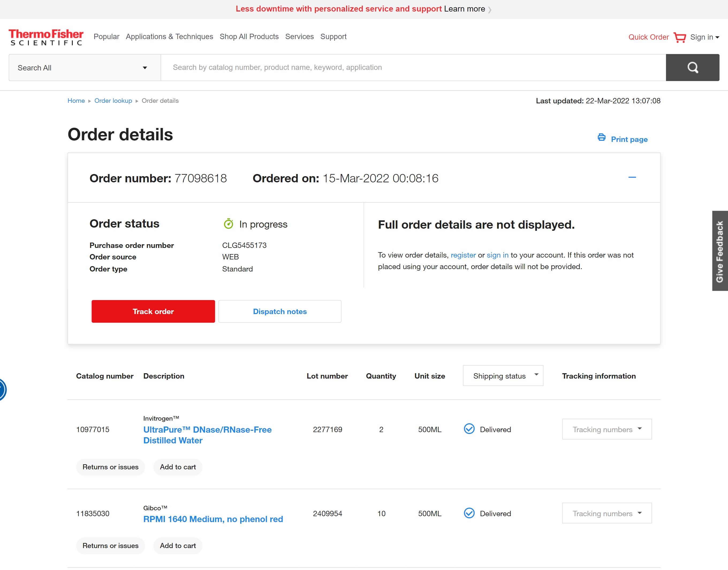Click the search magnifier button

(x=692, y=67)
